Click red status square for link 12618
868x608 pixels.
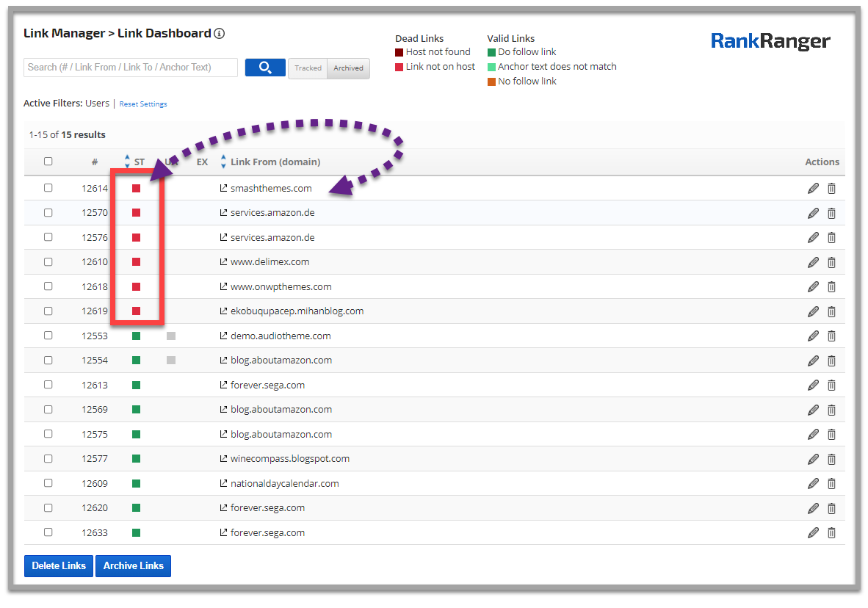(136, 286)
